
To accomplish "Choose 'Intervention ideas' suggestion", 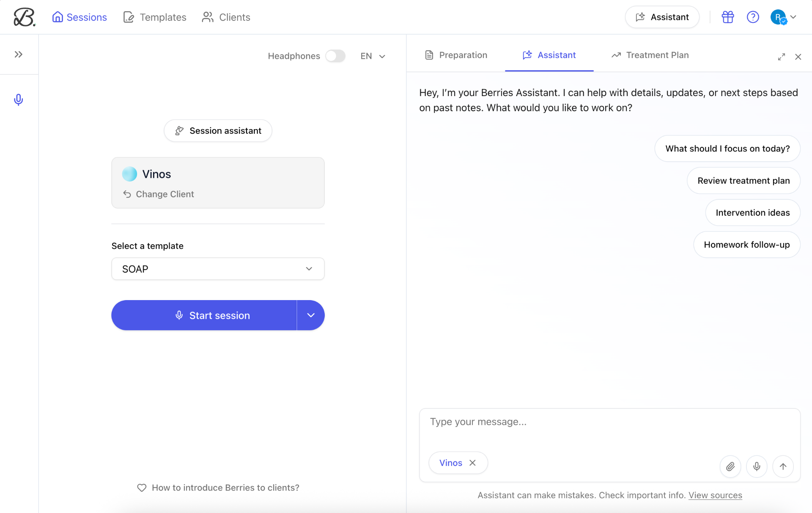I will [753, 212].
